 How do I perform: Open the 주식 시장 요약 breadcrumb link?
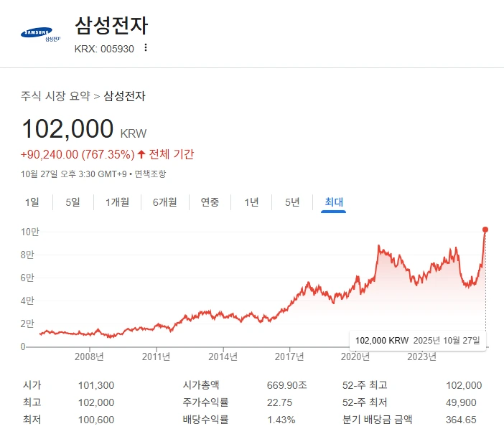(55, 95)
